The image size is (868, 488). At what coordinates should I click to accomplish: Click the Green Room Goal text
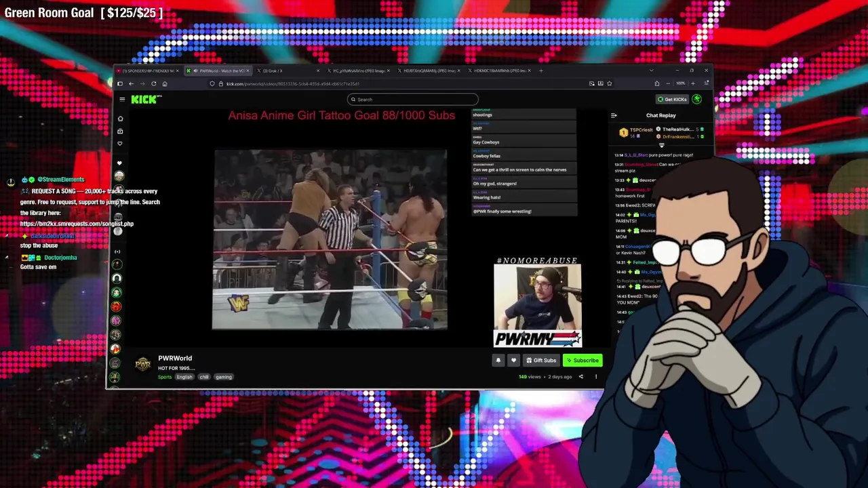pyautogui.click(x=83, y=13)
